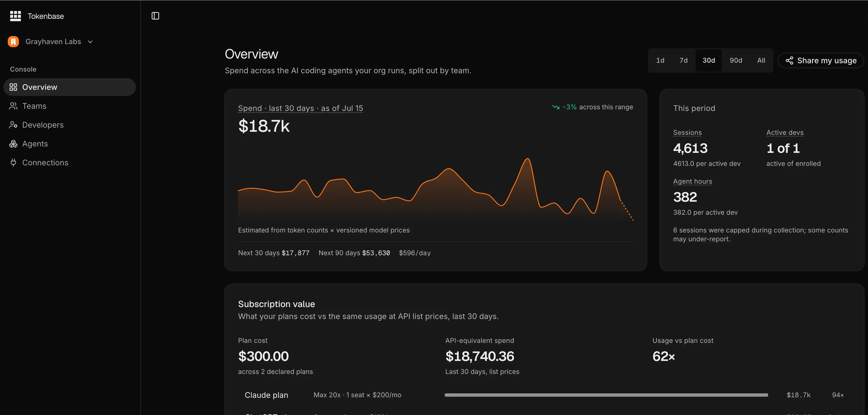Switch to the All time range

(x=761, y=61)
